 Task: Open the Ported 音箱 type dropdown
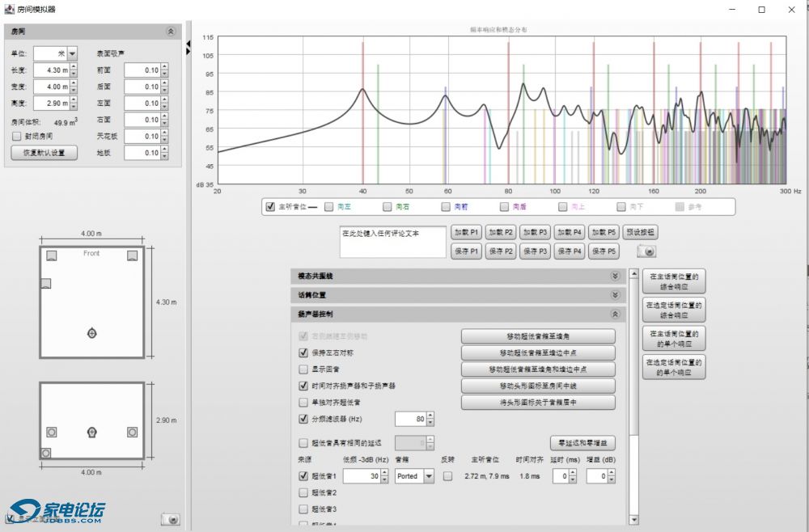(429, 476)
